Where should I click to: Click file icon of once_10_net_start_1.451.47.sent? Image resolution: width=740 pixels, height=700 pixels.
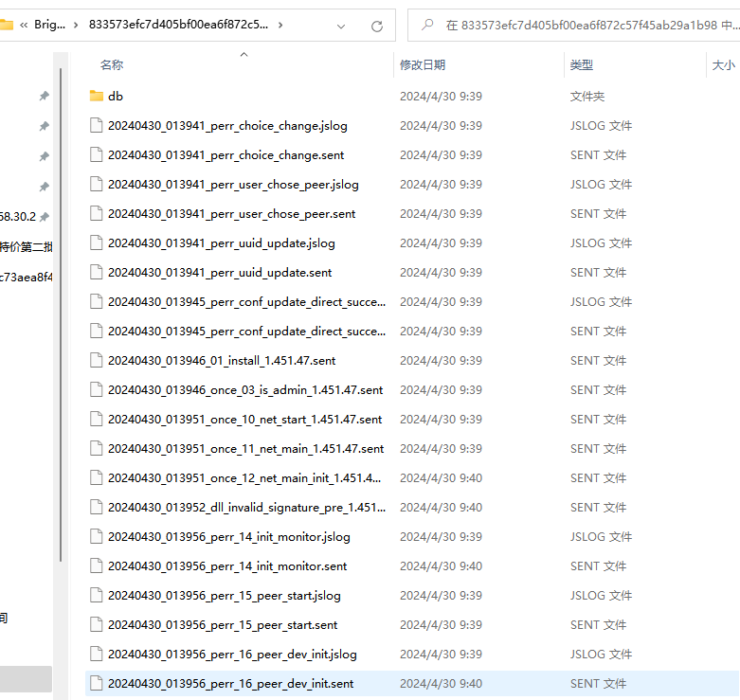pyautogui.click(x=97, y=419)
